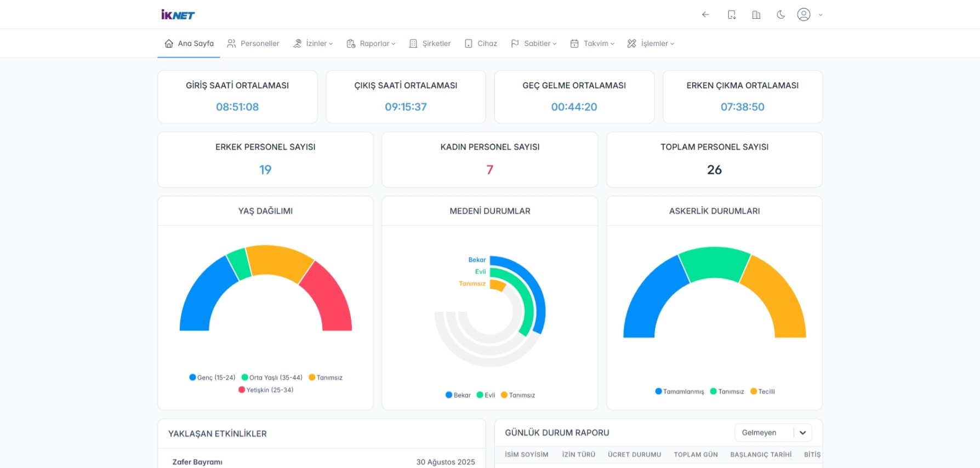The image size is (980, 468).
Task: Expand the Sabitler menu
Action: click(x=533, y=43)
